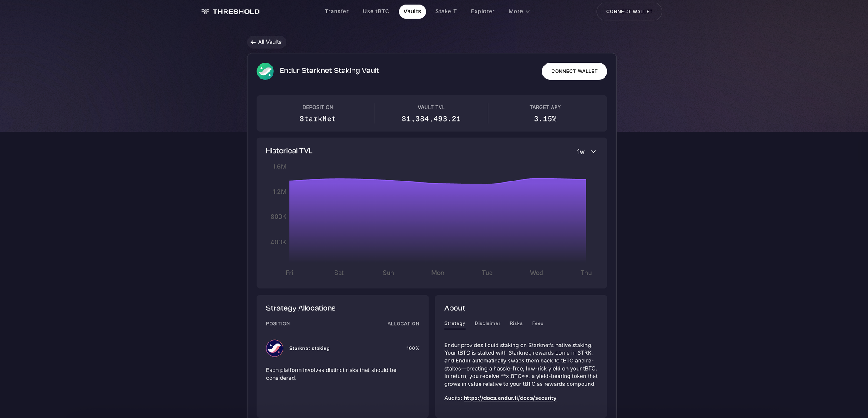Click the Starknet staking strategy icon

pyautogui.click(x=274, y=348)
